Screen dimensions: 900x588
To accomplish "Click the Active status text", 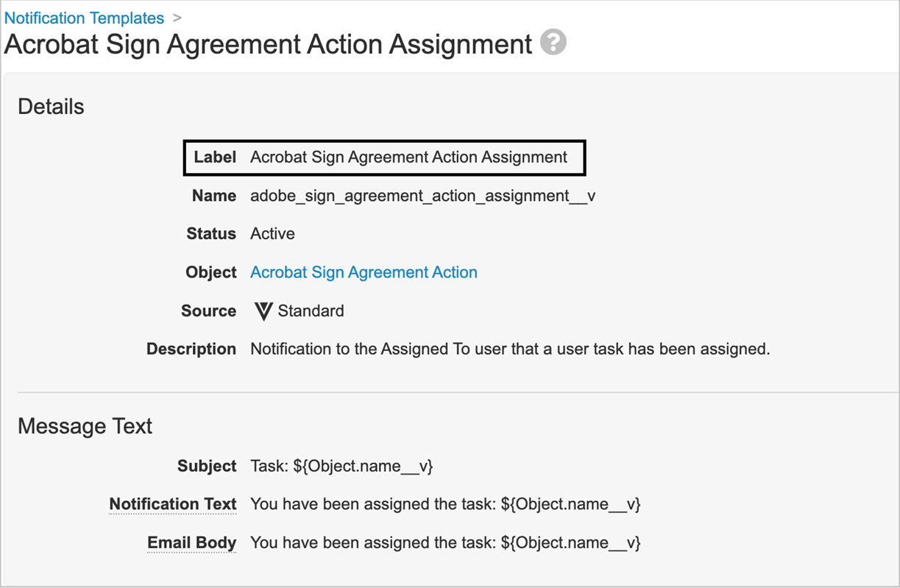I will (272, 233).
